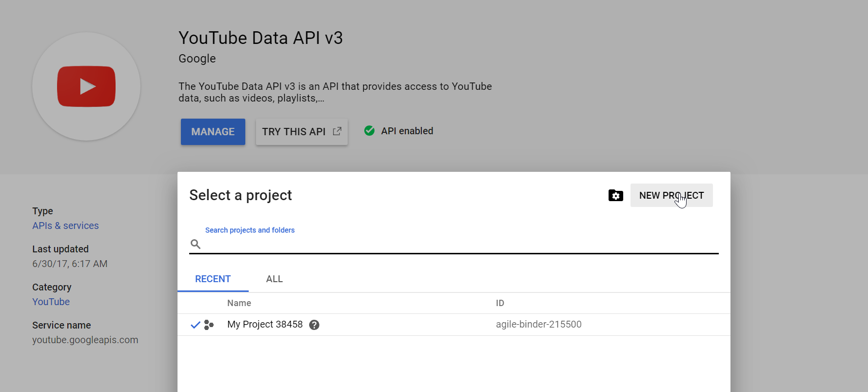Open the YouTube category link
868x392 pixels.
pyautogui.click(x=51, y=302)
